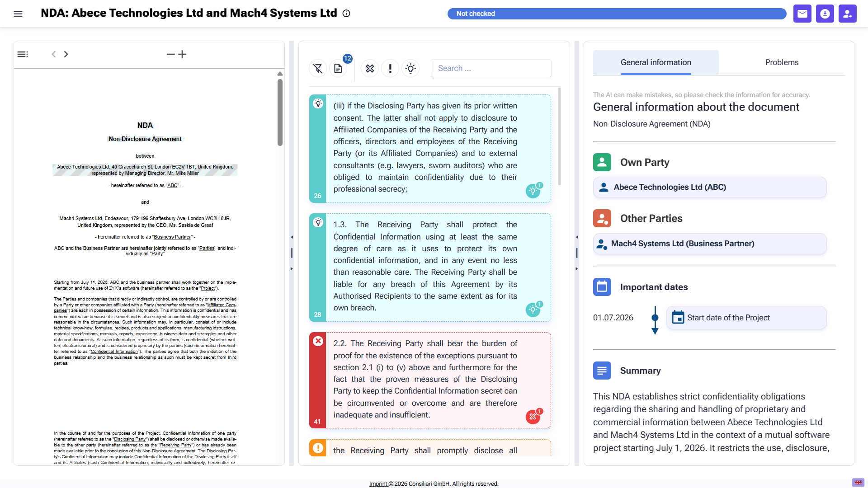Toggle the exclamation mark warning filter
This screenshot has height=488, width=868.
tap(390, 68)
